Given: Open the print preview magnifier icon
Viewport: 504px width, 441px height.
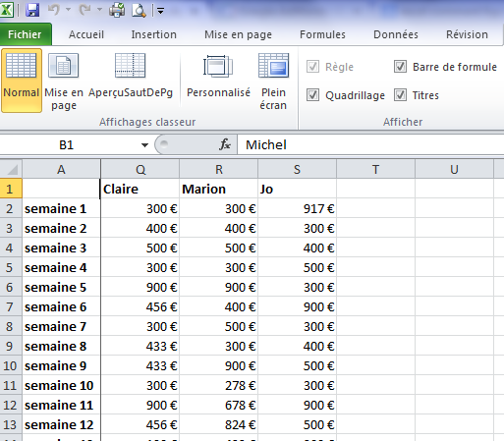Looking at the screenshot, I should pos(139,10).
